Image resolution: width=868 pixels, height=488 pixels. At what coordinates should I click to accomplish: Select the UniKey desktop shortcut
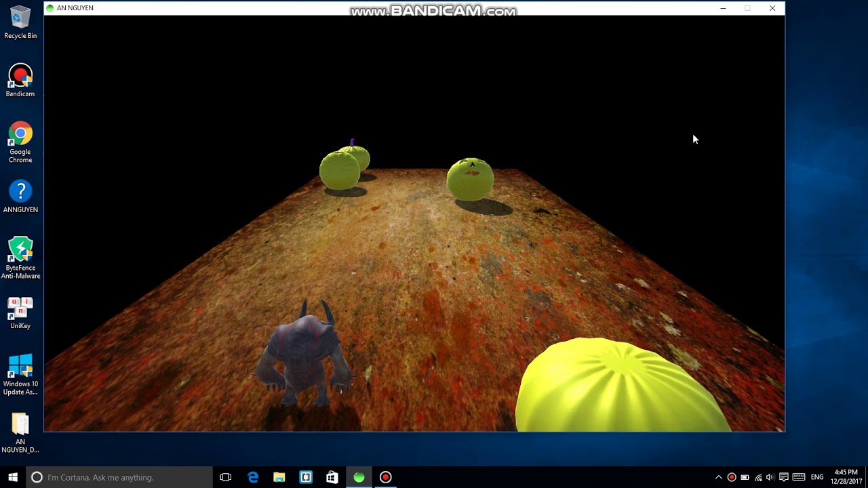(20, 313)
